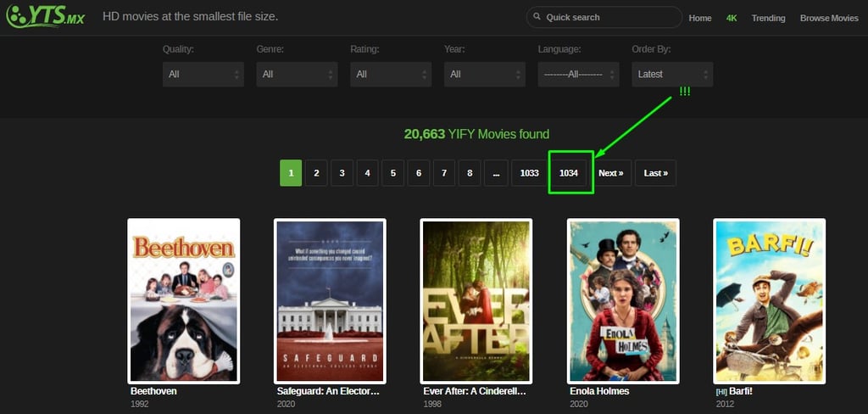Expand the Rating dropdown

point(391,75)
